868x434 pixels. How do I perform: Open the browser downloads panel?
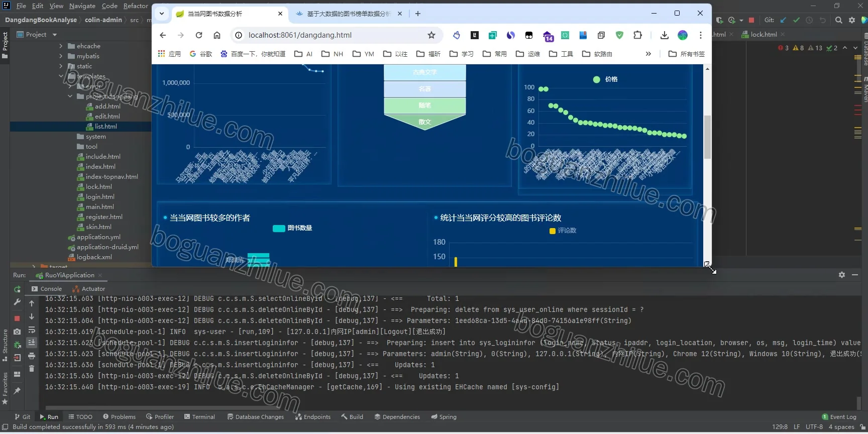pyautogui.click(x=664, y=35)
